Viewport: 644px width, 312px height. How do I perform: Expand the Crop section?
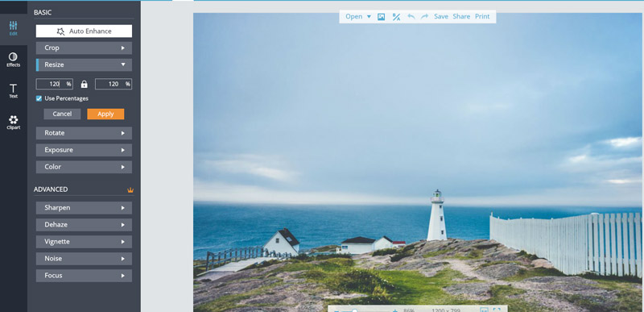coord(84,48)
